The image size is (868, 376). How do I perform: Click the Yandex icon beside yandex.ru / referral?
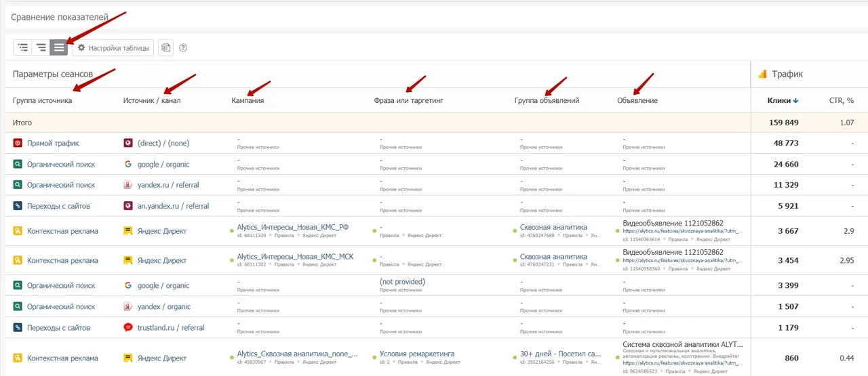[x=127, y=184]
